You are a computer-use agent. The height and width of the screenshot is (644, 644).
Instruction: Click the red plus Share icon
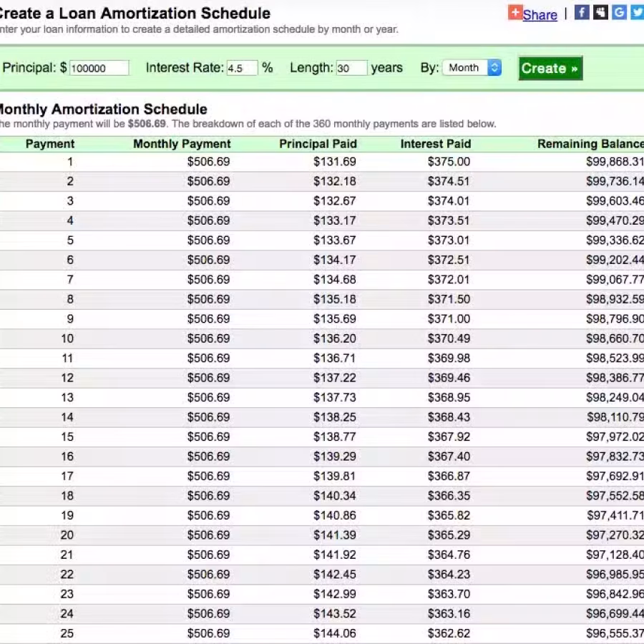pos(515,12)
